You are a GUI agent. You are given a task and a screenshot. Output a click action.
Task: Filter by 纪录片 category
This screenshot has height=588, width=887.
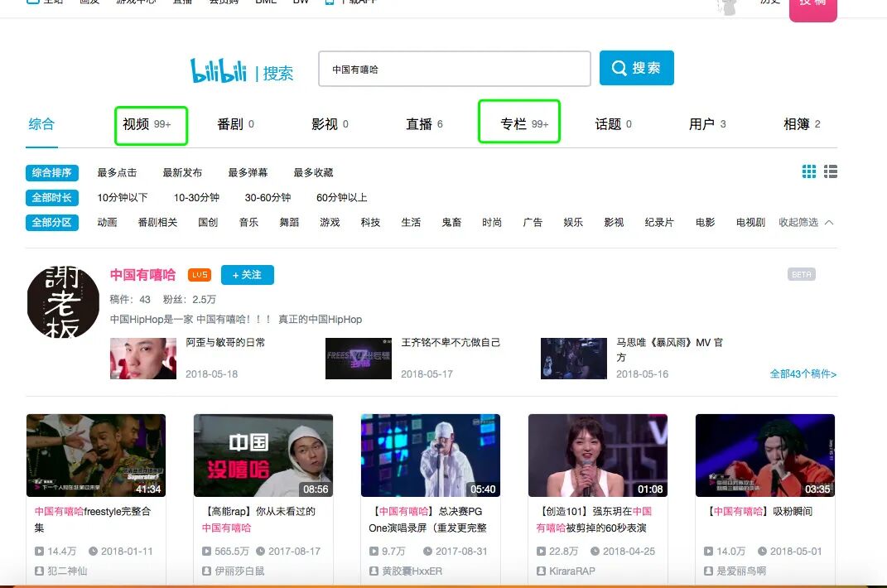659,223
